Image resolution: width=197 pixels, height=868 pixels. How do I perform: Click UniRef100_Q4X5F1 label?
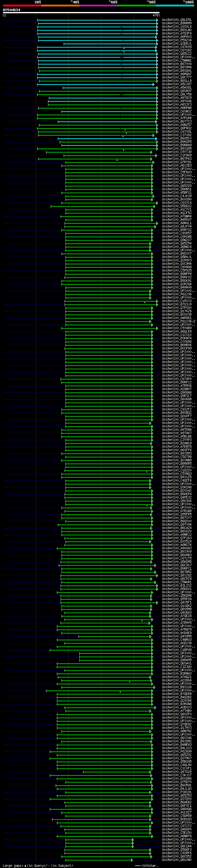(176, 603)
